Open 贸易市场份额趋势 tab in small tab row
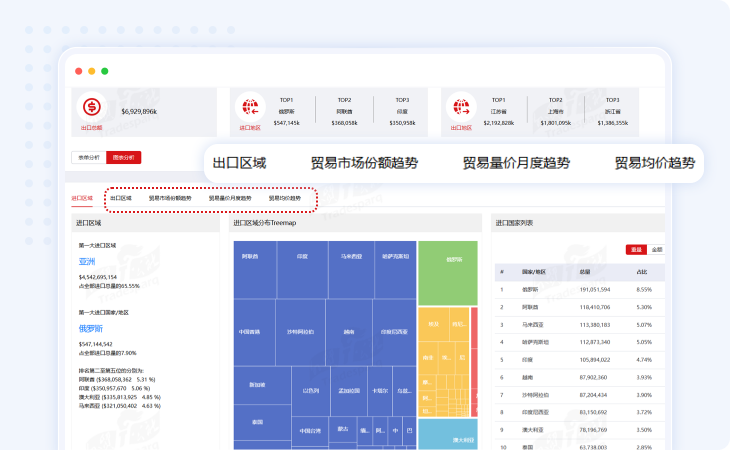This screenshot has width=730, height=450. (x=170, y=198)
